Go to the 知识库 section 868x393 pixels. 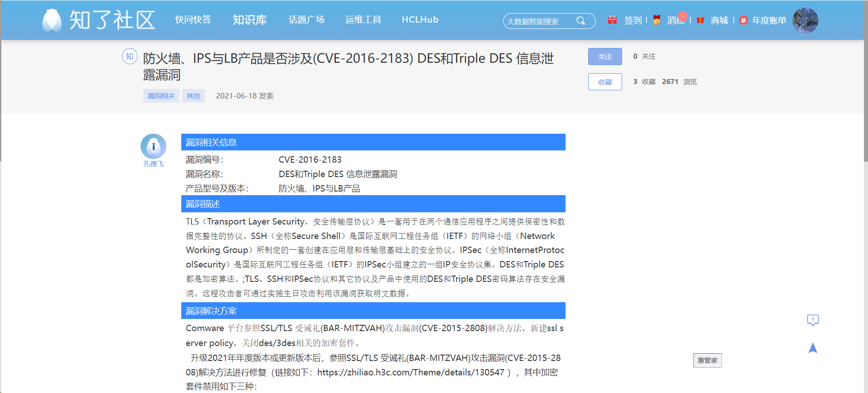(250, 20)
